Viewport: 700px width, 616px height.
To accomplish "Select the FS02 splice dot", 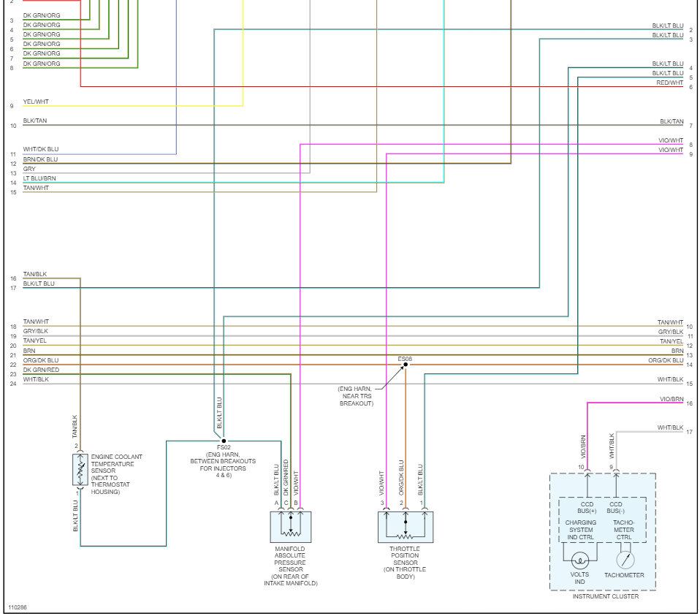I will pyautogui.click(x=224, y=441).
